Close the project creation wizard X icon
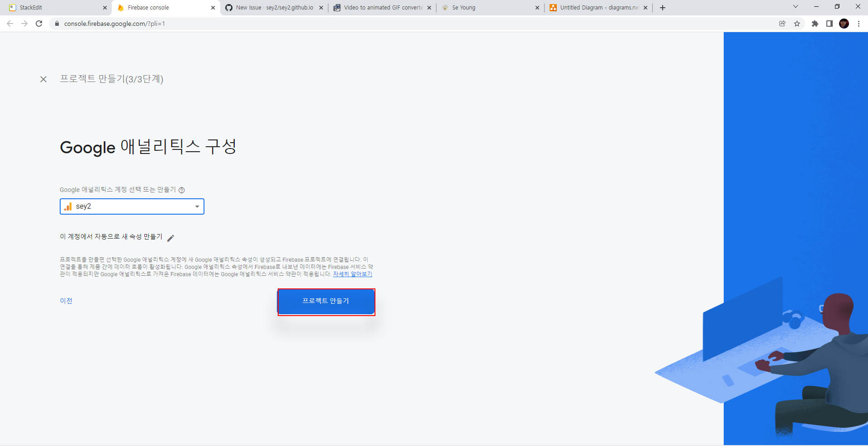868x446 pixels. tap(43, 79)
